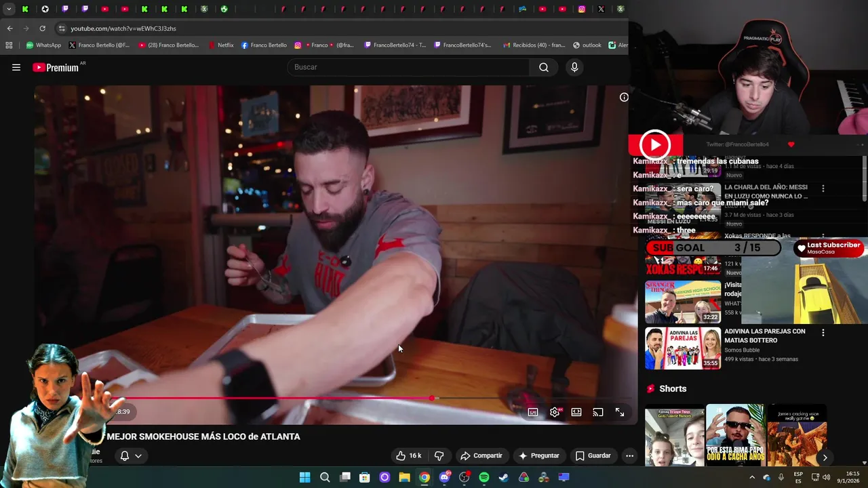
Task: Open Chrome apps grid in bookmarks bar
Action: click(9, 45)
